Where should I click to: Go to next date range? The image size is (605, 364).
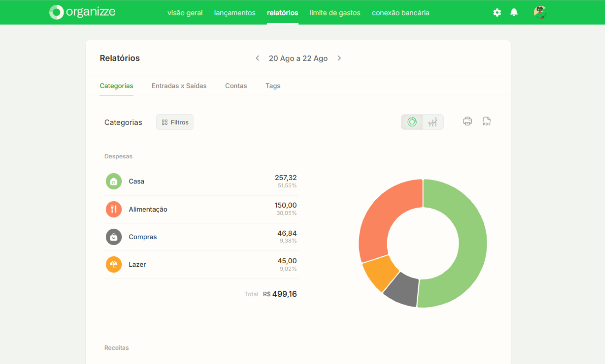point(339,58)
